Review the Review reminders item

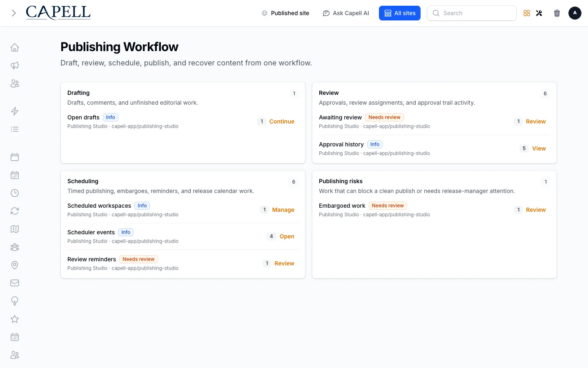tap(284, 263)
